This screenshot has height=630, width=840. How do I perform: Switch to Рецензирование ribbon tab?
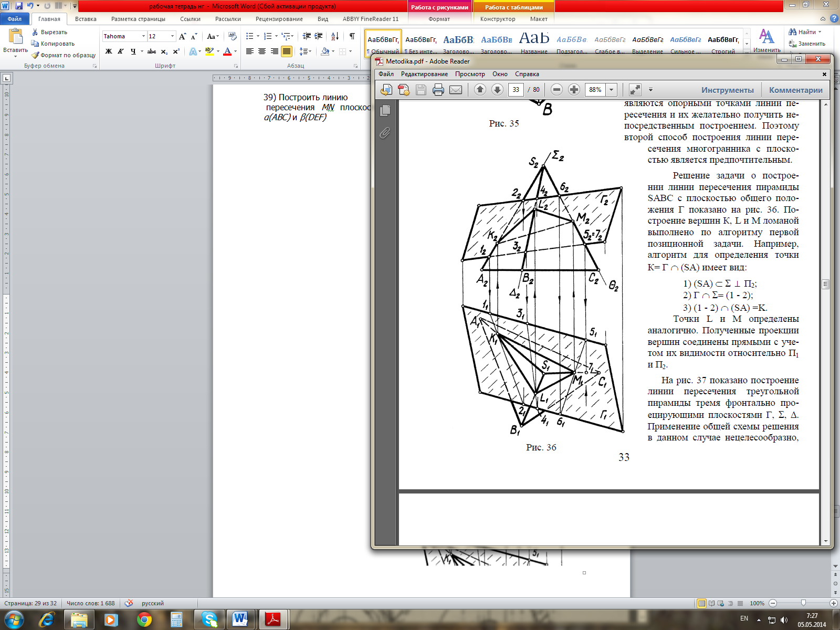pyautogui.click(x=279, y=19)
